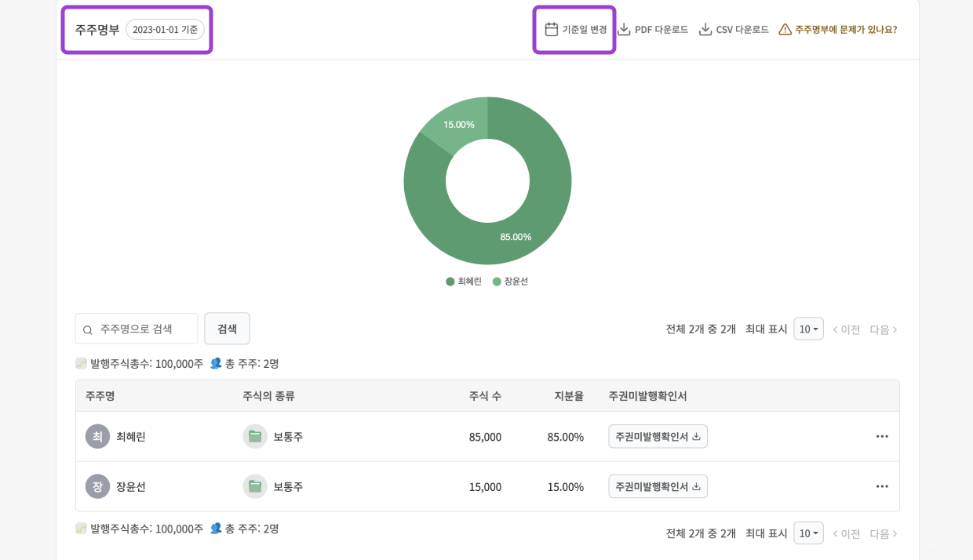973x560 pixels.
Task: Click the 보통주 folder icon in 최혜린's row
Action: pos(255,436)
